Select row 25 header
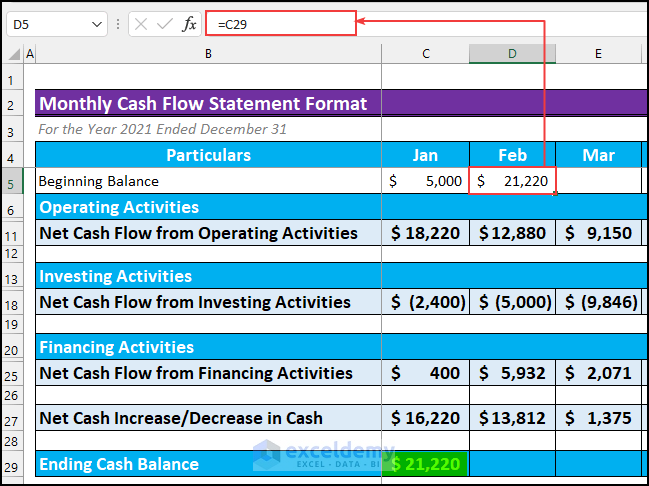Image resolution: width=649 pixels, height=486 pixels. pyautogui.click(x=11, y=376)
